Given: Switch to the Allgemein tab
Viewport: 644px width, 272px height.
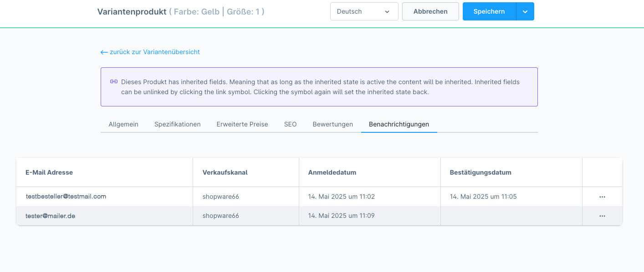Looking at the screenshot, I should pos(123,124).
